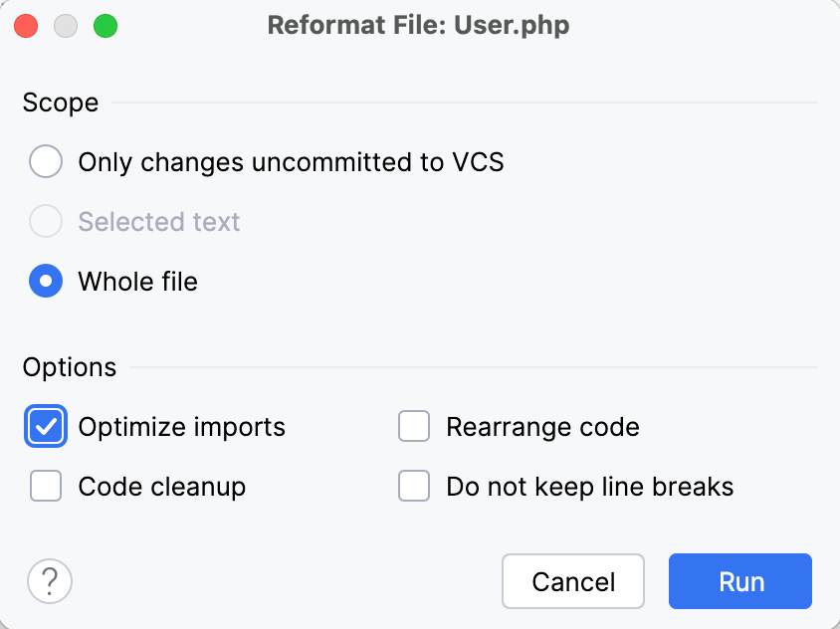
Task: Click the Reformat File: User.php title
Action: point(418,25)
